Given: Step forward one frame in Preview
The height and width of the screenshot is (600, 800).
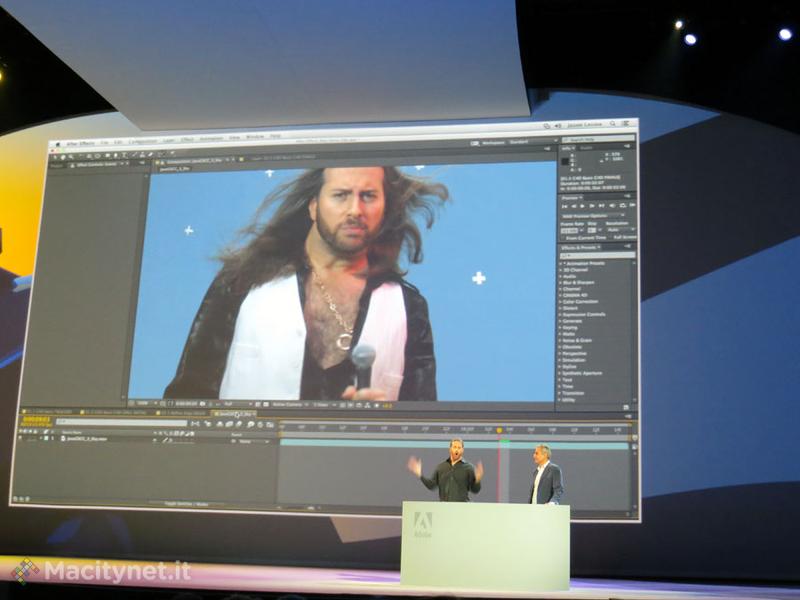Looking at the screenshot, I should point(592,206).
